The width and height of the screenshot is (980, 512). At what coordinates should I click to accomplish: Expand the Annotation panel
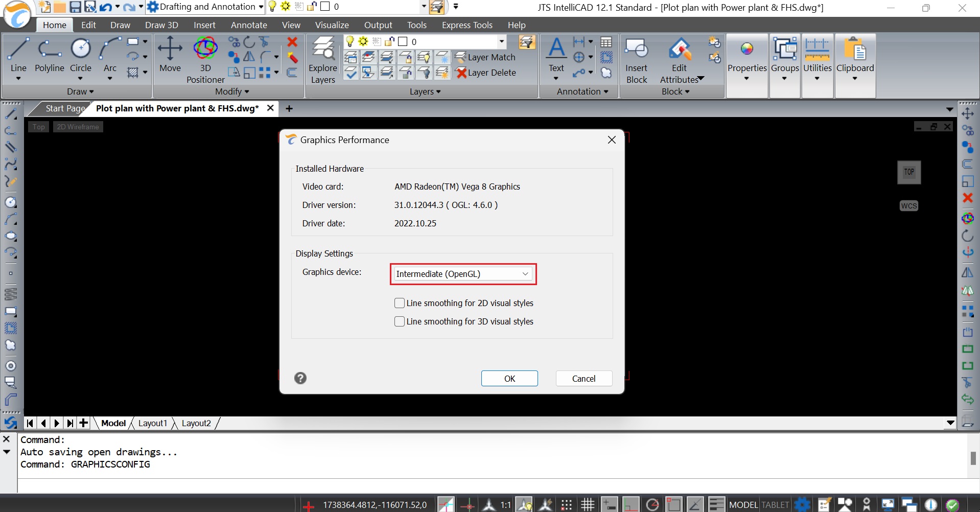coord(582,91)
